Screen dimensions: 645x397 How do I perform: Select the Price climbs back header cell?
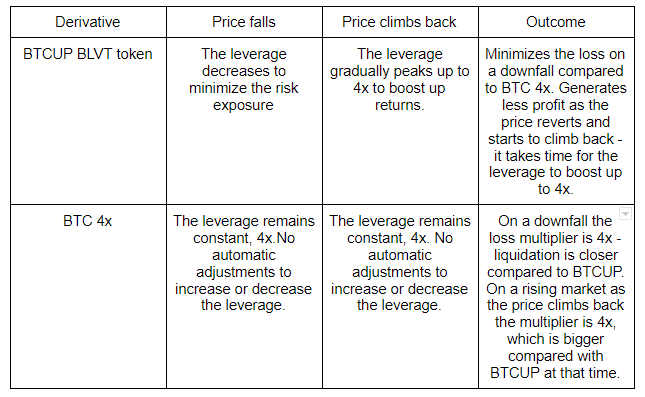point(400,22)
